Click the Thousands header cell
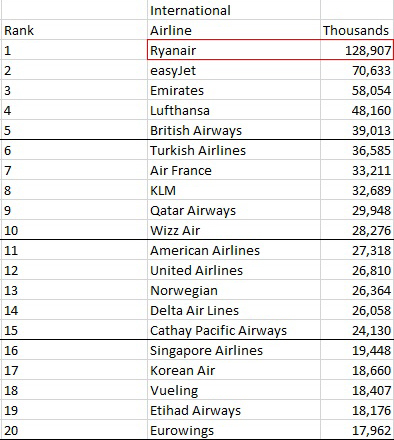 pos(357,30)
